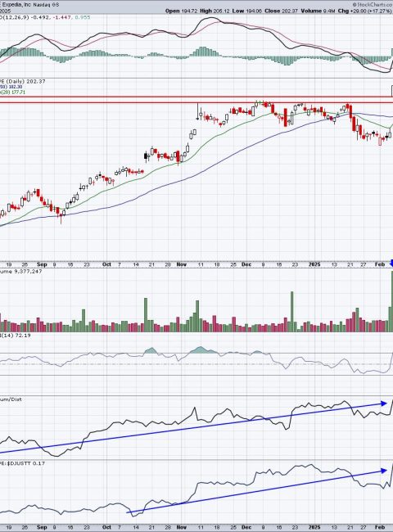The height and width of the screenshot is (532, 393).
Task: Click the Close 202.37 value
Action: point(281,11)
